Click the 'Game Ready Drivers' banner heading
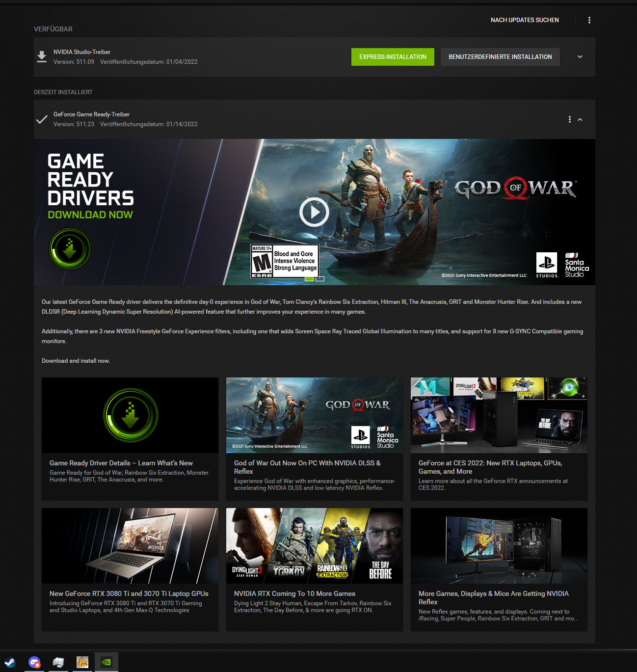The width and height of the screenshot is (637, 672). coord(90,180)
